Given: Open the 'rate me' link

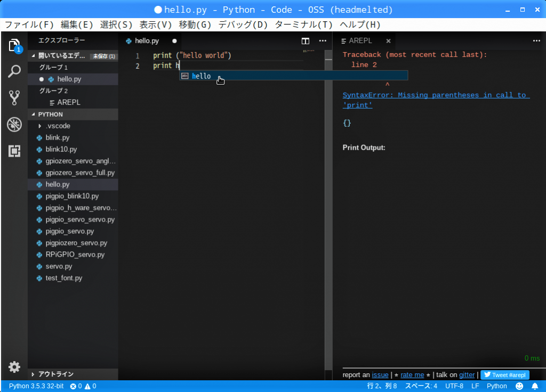Looking at the screenshot, I should click(x=412, y=374).
